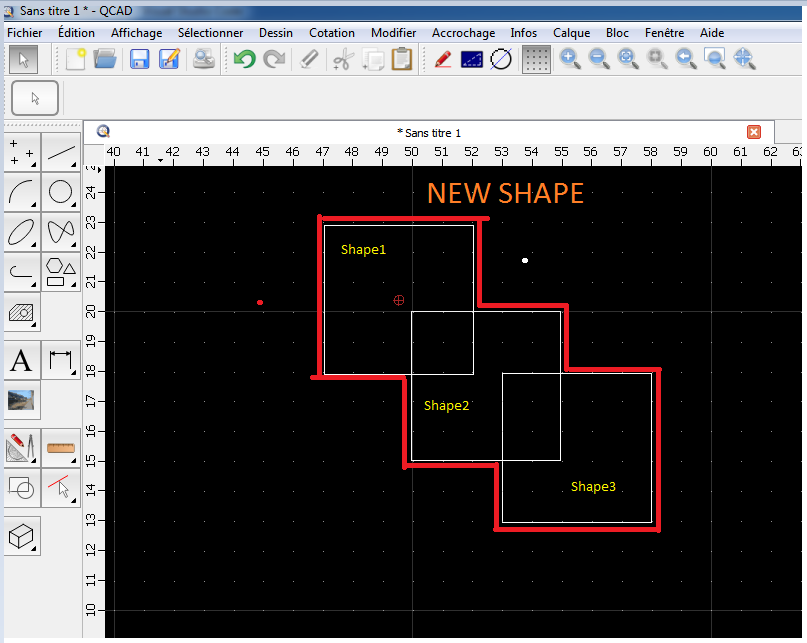The height and width of the screenshot is (643, 807).
Task: Click the Insert Image tool
Action: tap(22, 401)
